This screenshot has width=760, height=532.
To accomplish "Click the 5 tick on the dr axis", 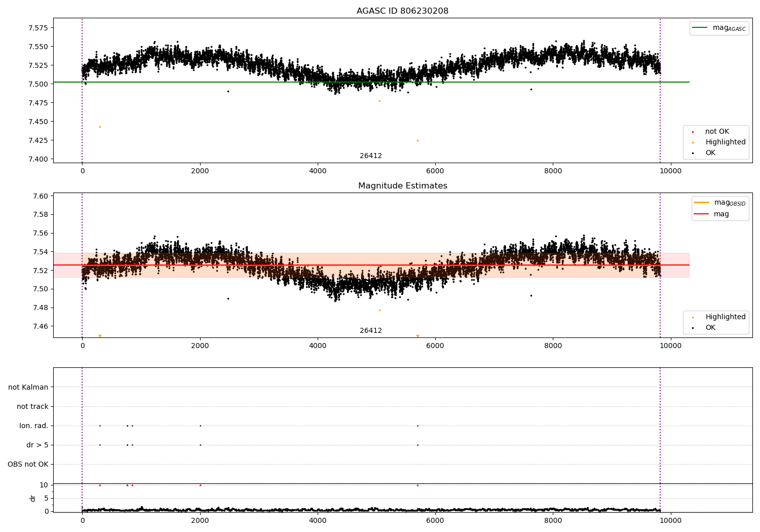I will click(x=46, y=498).
